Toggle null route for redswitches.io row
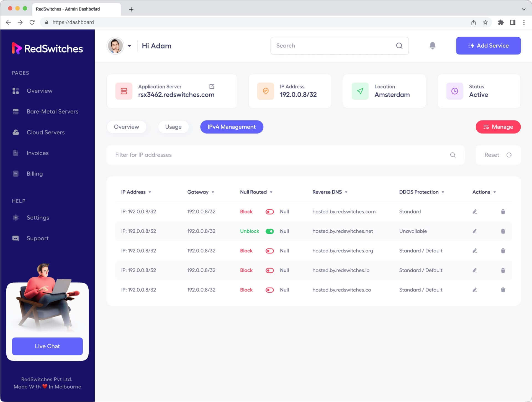This screenshot has height=402, width=532. tap(269, 270)
